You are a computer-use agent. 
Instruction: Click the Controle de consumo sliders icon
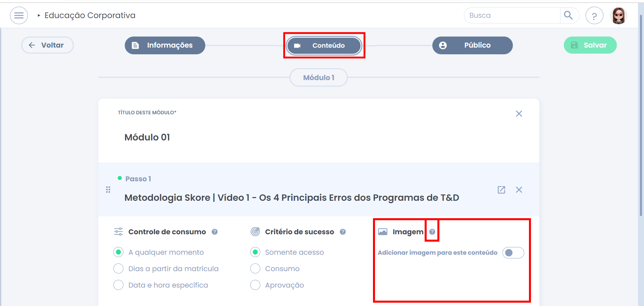click(118, 232)
